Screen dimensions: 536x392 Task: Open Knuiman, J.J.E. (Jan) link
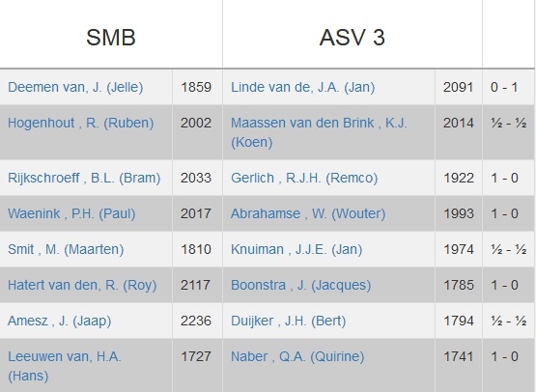tap(296, 249)
